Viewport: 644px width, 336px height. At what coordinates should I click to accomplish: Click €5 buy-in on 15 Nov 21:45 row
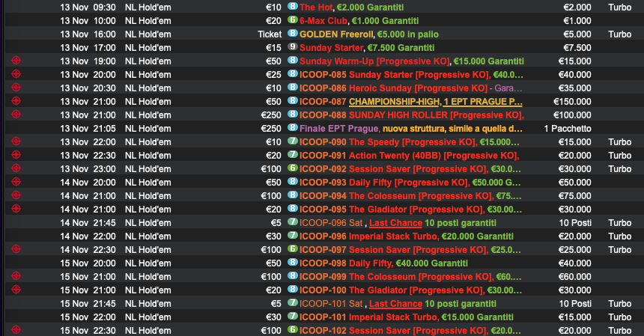(276, 304)
